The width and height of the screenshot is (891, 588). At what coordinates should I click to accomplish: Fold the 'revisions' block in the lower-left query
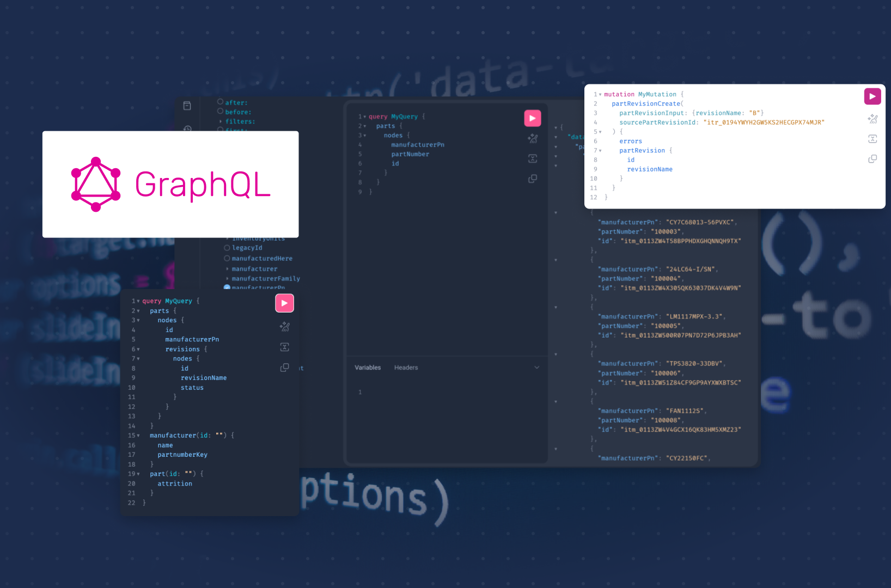tap(138, 350)
